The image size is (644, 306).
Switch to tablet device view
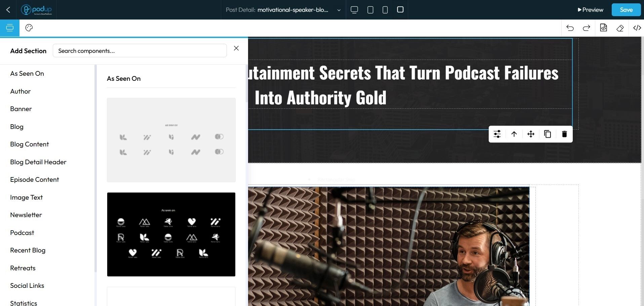(370, 10)
